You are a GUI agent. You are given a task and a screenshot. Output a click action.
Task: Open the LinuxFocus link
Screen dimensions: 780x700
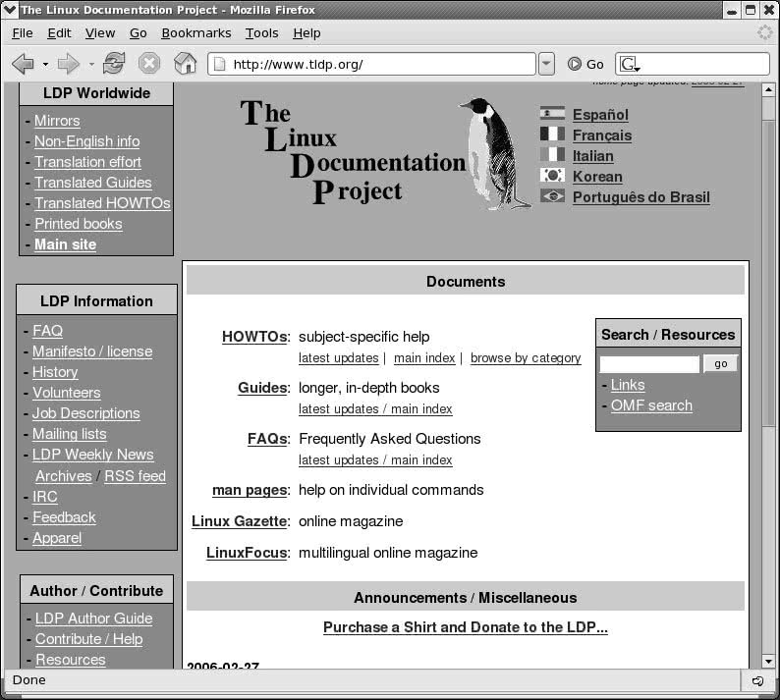tap(247, 553)
